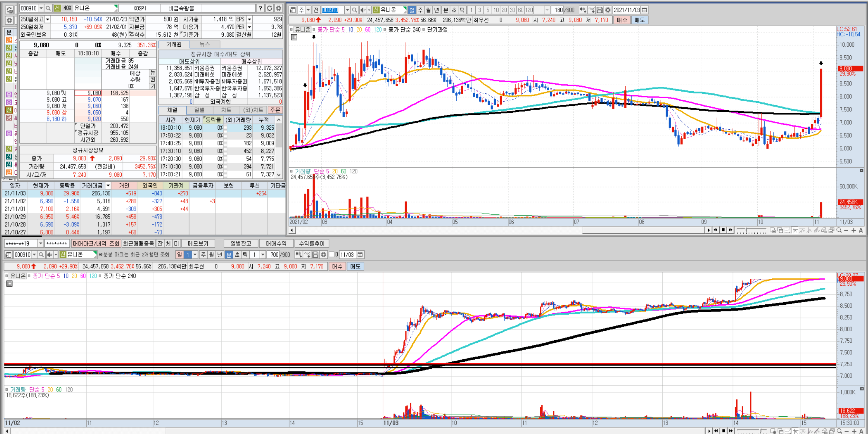Select 년 (yearly) period in minute chart toolbar

pos(220,255)
